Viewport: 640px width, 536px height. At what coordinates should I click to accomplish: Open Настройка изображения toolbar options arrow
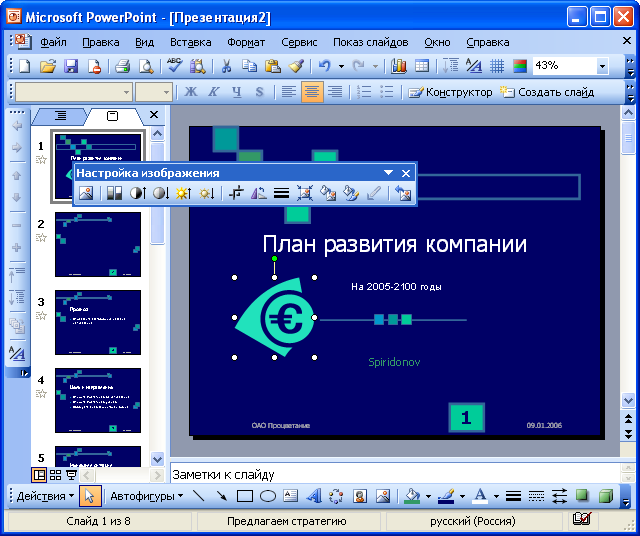click(x=388, y=173)
